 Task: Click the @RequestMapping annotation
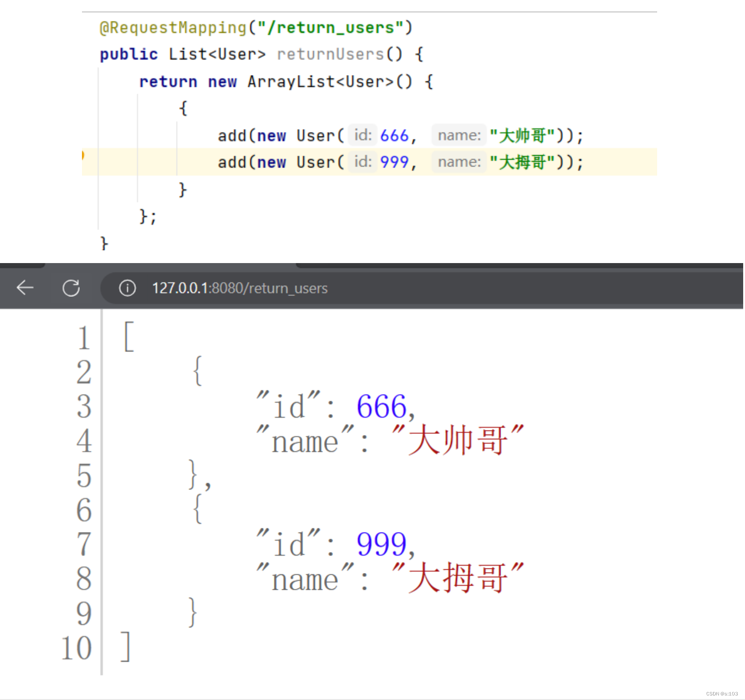[173, 28]
